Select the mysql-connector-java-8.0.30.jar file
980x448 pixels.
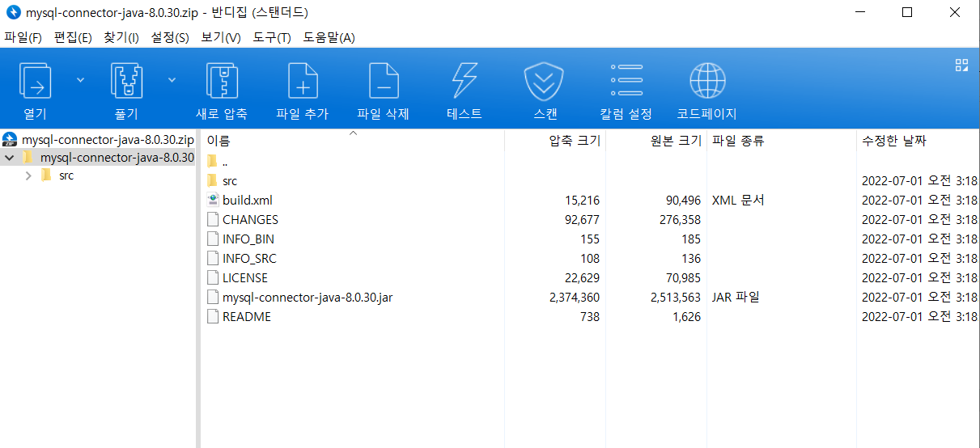(x=308, y=298)
